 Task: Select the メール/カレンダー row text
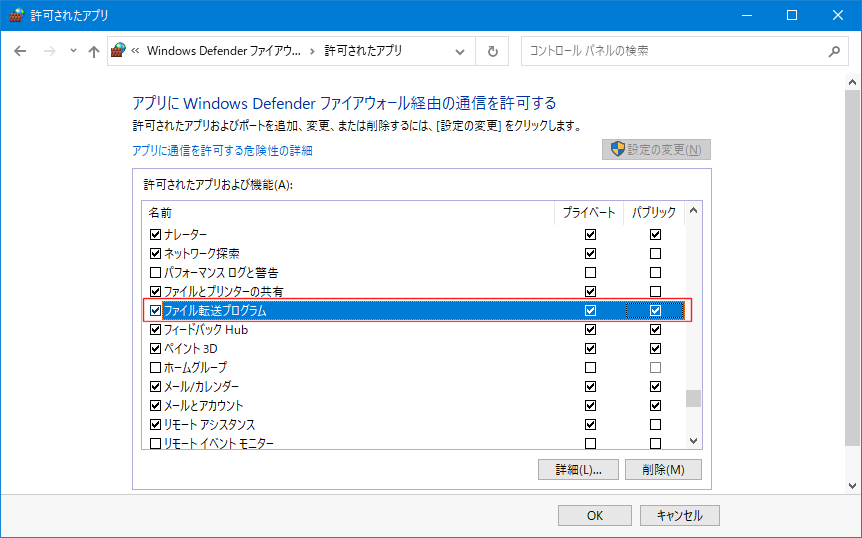click(201, 386)
